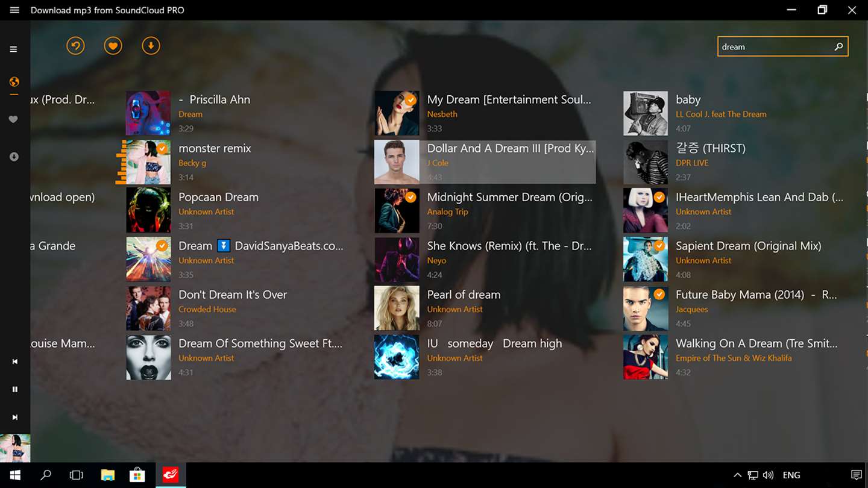
Task: Open Windows taskbar search
Action: coord(46,475)
